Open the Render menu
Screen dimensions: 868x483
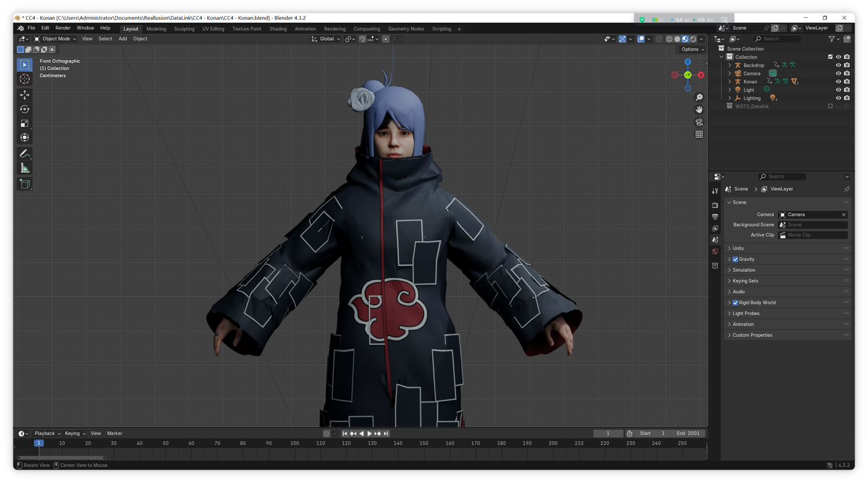(x=62, y=28)
